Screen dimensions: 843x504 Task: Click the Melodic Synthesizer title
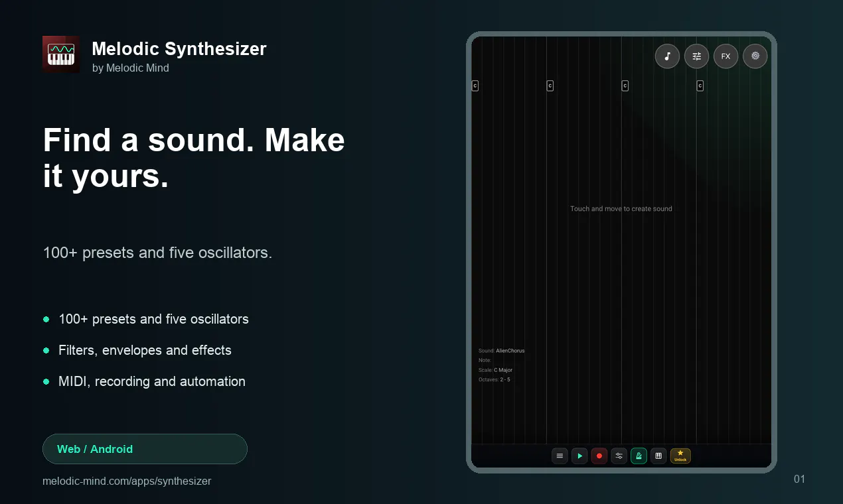point(179,48)
